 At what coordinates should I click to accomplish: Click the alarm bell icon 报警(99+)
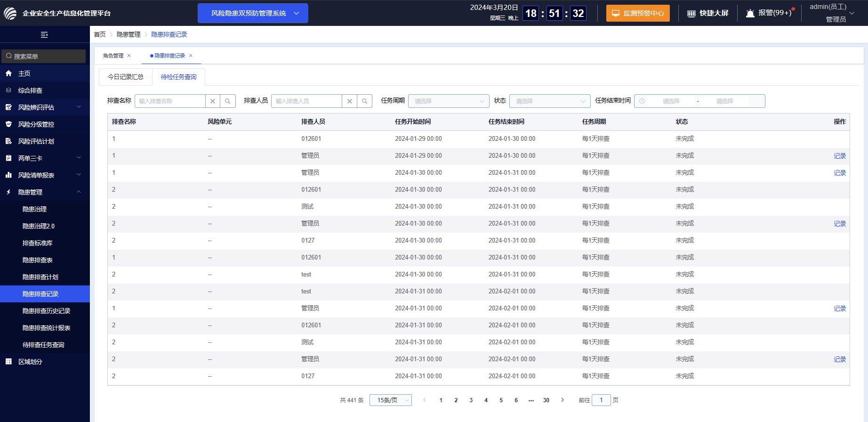point(750,13)
